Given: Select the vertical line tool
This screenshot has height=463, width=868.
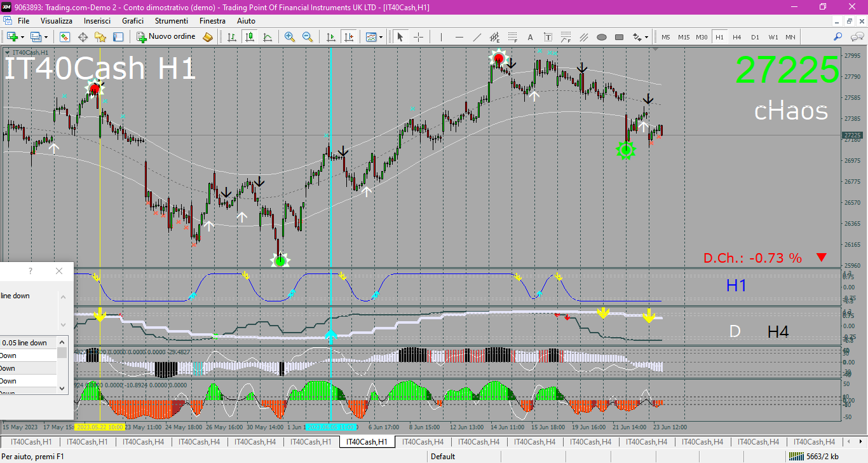Looking at the screenshot, I should (441, 37).
